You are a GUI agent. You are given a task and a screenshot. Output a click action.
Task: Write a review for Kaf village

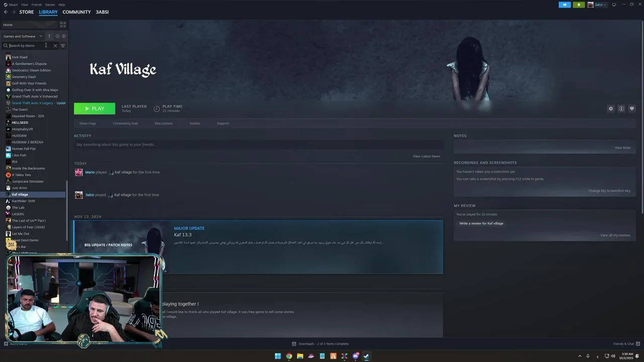point(481,223)
